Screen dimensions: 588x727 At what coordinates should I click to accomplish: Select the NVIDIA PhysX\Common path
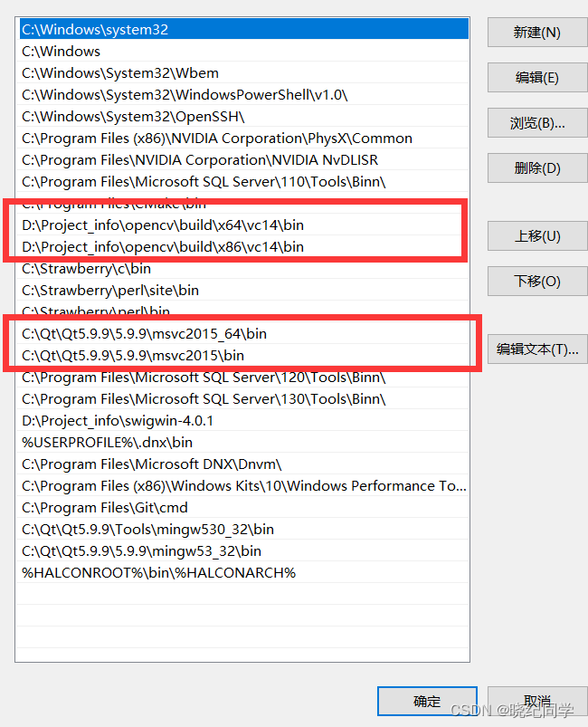pyautogui.click(x=243, y=139)
